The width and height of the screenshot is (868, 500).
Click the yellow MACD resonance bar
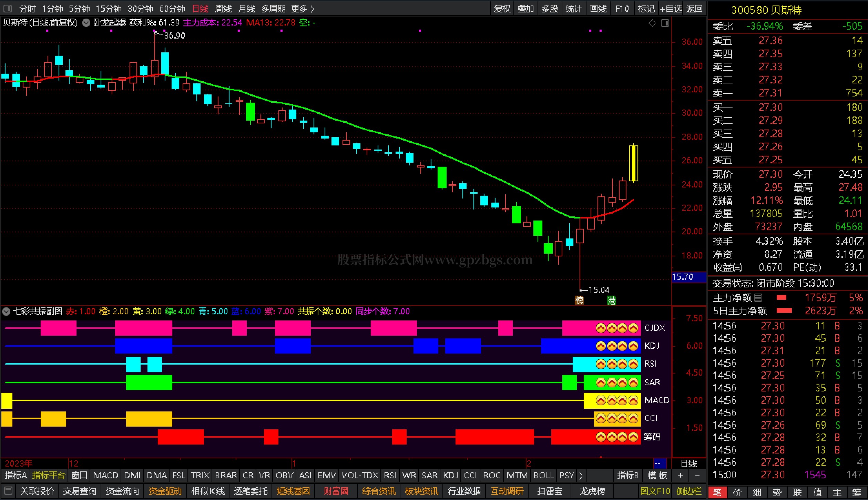click(612, 400)
